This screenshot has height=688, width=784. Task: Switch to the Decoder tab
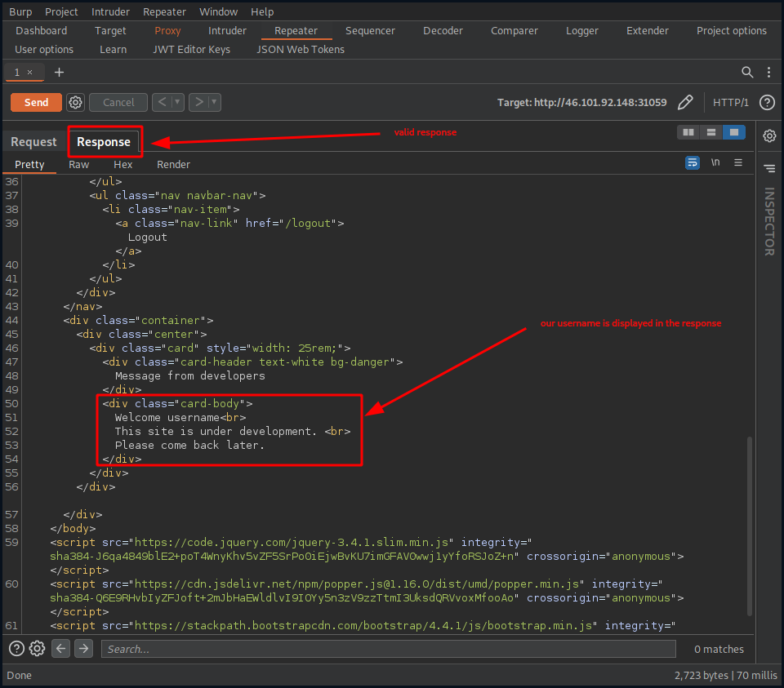443,30
